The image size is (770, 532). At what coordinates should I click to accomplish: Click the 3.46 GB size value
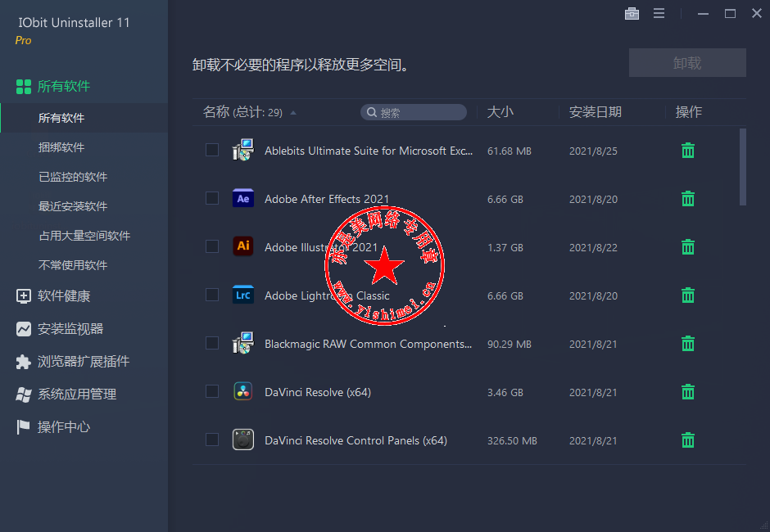[505, 393]
